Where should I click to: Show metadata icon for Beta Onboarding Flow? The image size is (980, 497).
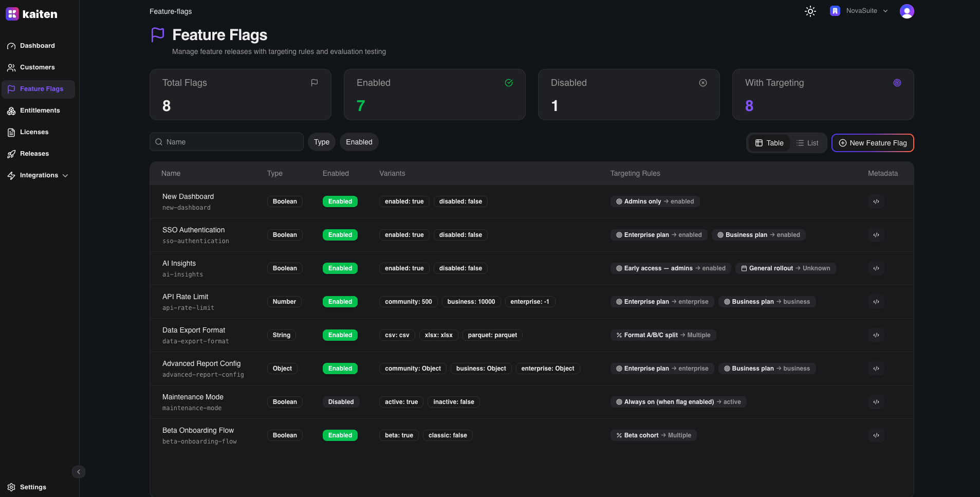pos(876,435)
